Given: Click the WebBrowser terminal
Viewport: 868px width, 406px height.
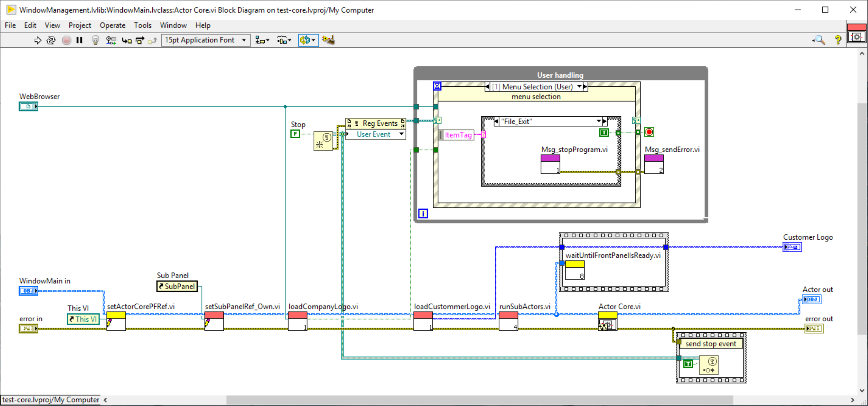Looking at the screenshot, I should tap(28, 106).
